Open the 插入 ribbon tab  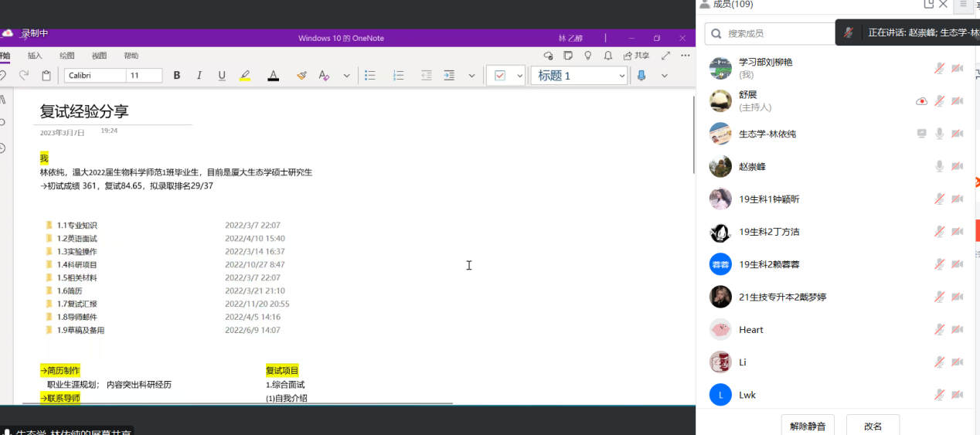pyautogui.click(x=35, y=56)
